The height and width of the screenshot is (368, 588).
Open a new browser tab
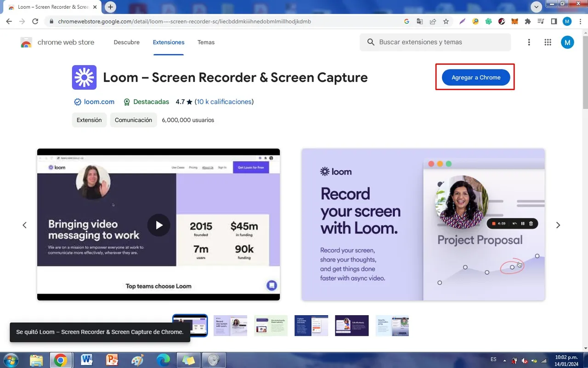(x=110, y=7)
